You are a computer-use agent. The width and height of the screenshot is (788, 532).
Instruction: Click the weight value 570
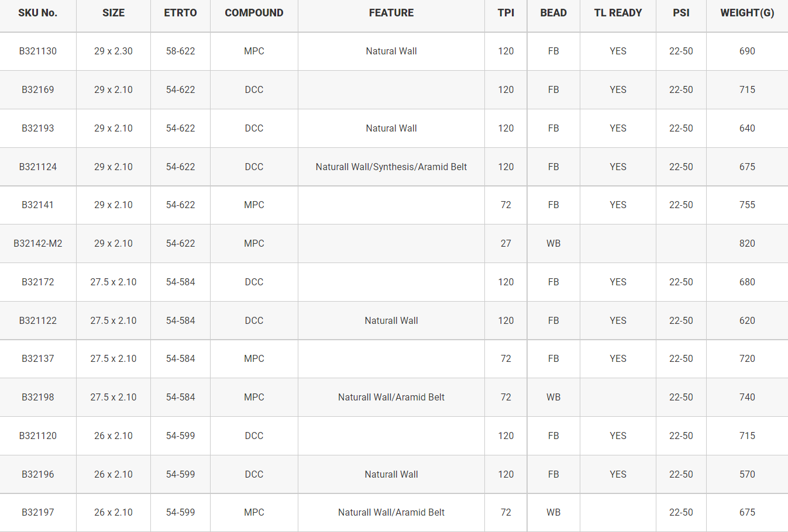click(x=747, y=474)
